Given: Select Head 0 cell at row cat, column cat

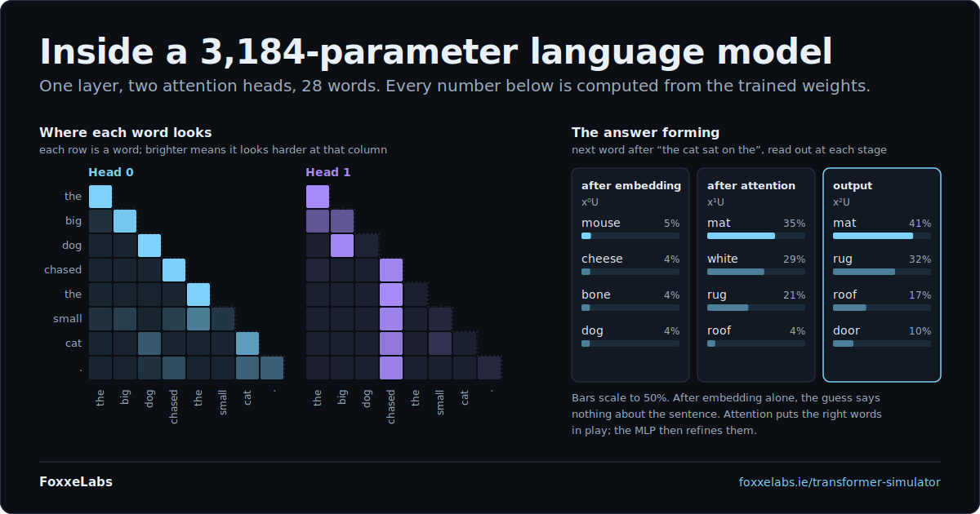Looking at the screenshot, I should 247,343.
